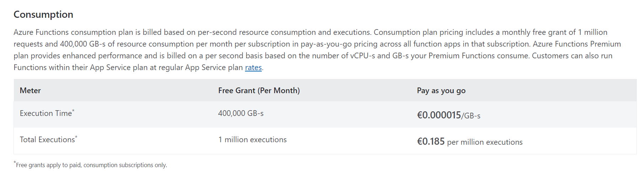Click the asterisk starting the footnote

tap(15, 163)
